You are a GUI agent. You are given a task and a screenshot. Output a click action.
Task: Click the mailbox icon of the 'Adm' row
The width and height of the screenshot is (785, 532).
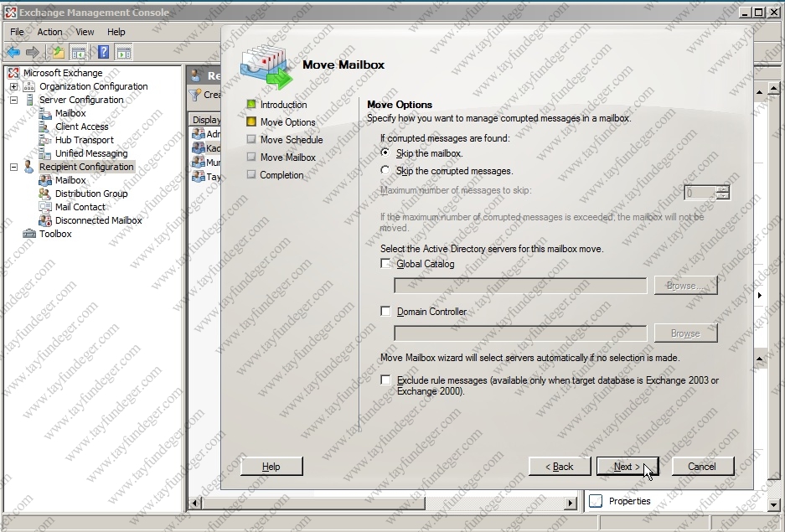tap(199, 133)
